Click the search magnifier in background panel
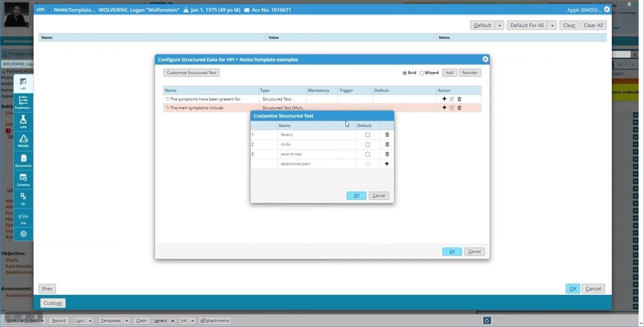The image size is (644, 327). (634, 54)
